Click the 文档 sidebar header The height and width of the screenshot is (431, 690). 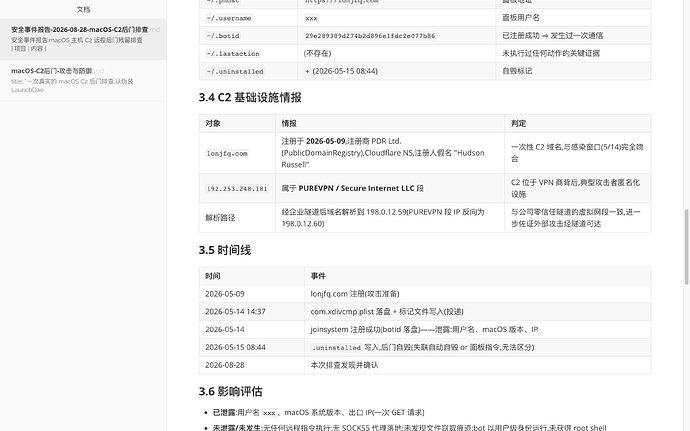click(x=83, y=10)
